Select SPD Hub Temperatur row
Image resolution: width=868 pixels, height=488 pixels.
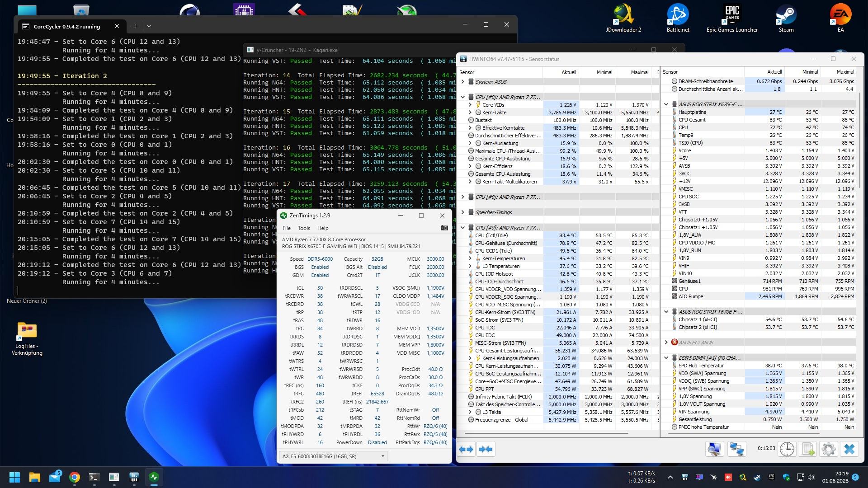[759, 366]
